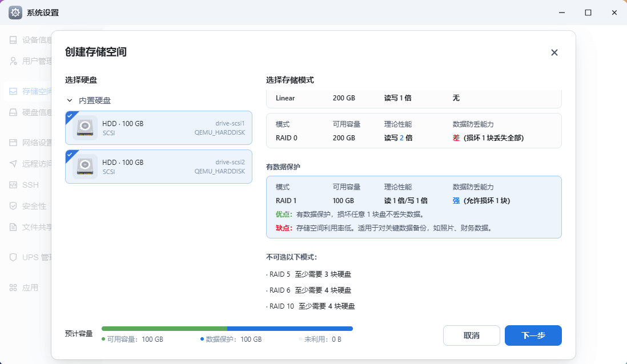
Task: Click the UPS management sidebar icon
Action: tap(13, 257)
